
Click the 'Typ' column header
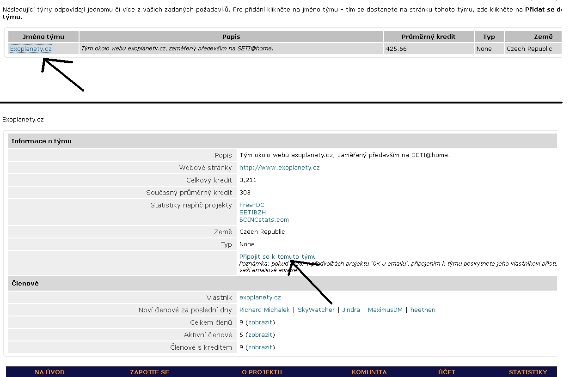[x=489, y=36]
